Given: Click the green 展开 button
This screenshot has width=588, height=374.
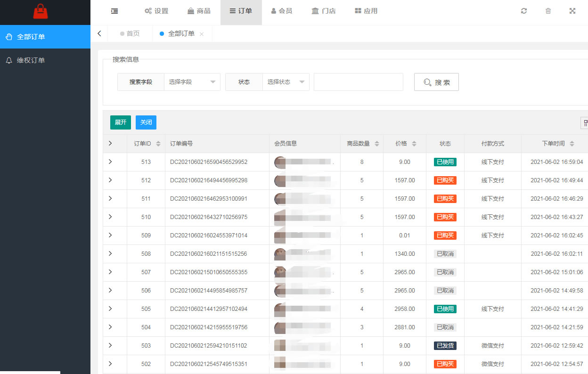Looking at the screenshot, I should [121, 122].
